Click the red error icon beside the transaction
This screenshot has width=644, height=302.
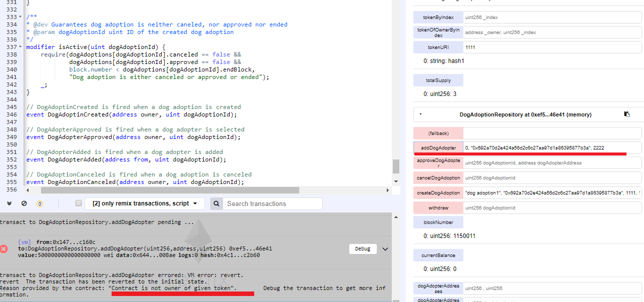point(4,248)
